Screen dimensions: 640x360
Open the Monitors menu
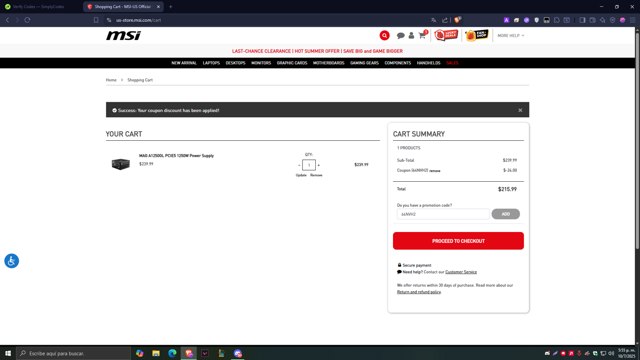coord(261,63)
